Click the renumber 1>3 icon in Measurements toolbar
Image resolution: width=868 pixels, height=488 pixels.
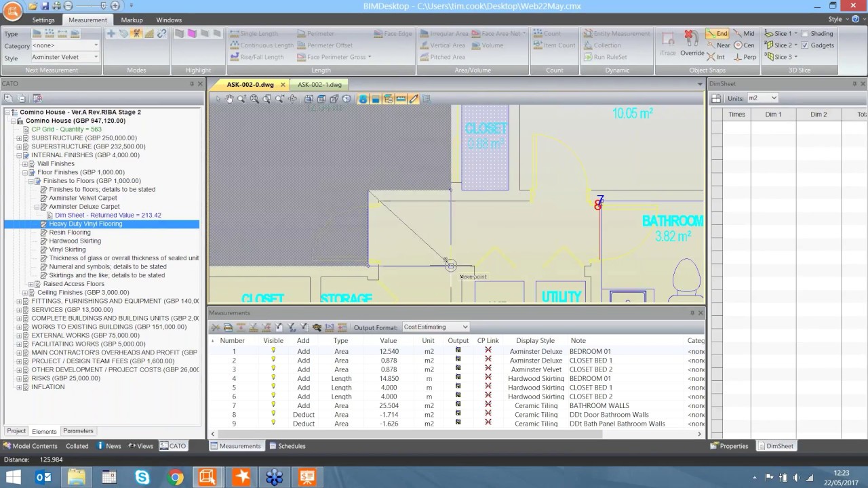329,327
